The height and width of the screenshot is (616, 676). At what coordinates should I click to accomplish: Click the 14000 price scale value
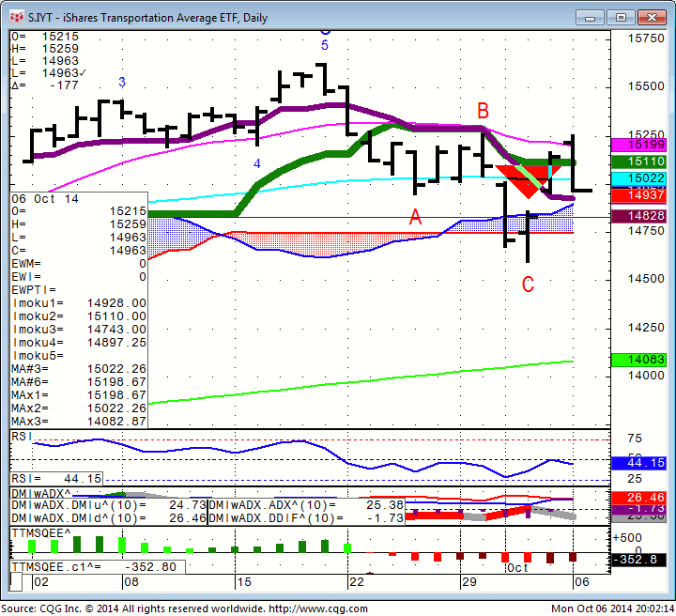(x=646, y=376)
